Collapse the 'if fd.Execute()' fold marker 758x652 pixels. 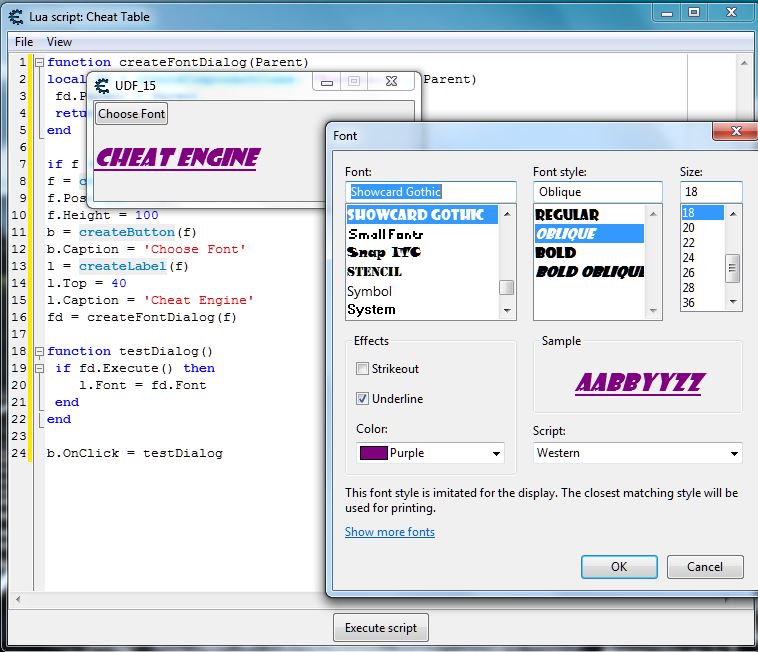[40, 368]
